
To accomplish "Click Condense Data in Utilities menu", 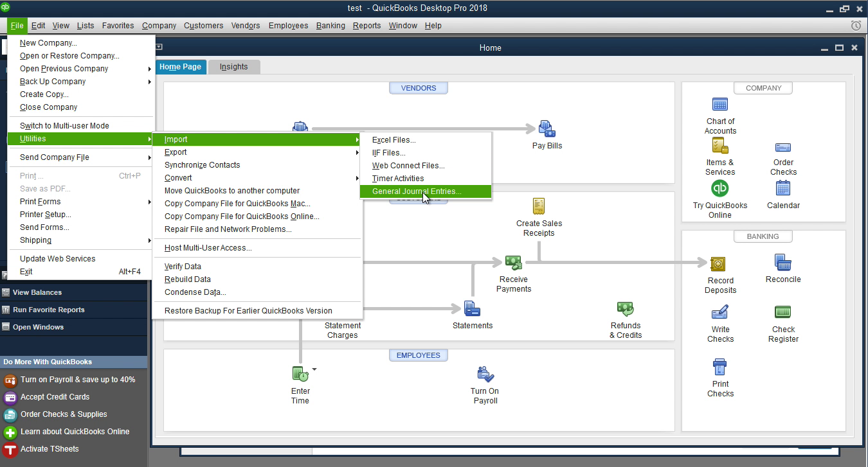I will [x=257, y=292].
